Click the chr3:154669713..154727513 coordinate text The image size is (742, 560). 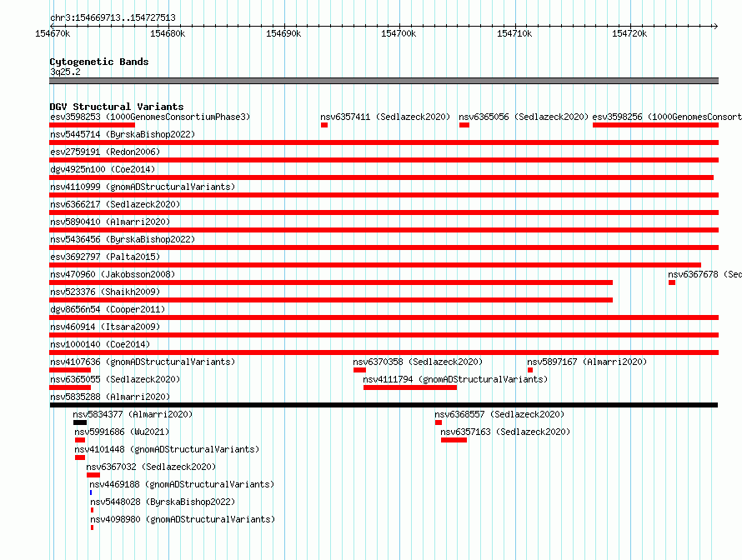pos(113,18)
